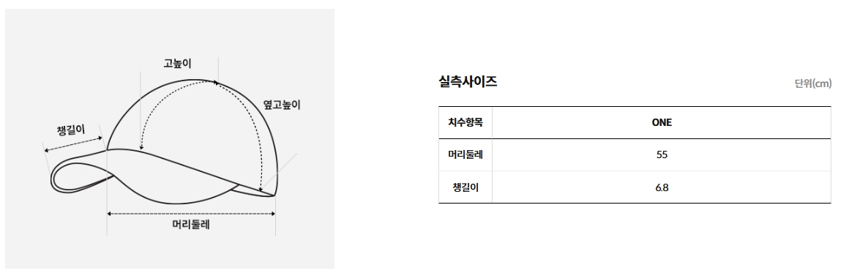Image resolution: width=868 pixels, height=276 pixels.
Task: Click the 챙길이 row label in table
Action: pyautogui.click(x=465, y=187)
